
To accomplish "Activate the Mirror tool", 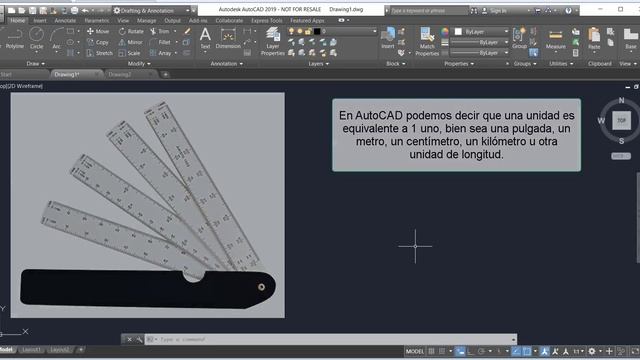I will (x=131, y=42).
